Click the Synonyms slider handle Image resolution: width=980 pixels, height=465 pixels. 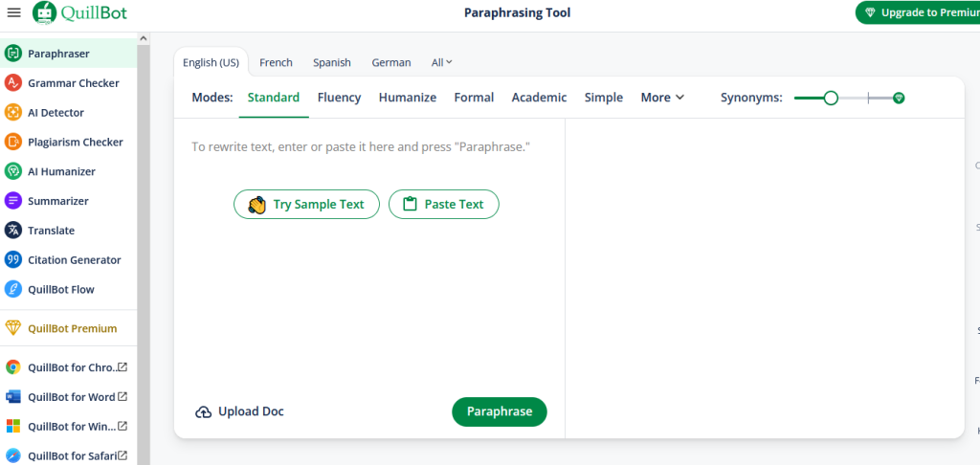[831, 98]
